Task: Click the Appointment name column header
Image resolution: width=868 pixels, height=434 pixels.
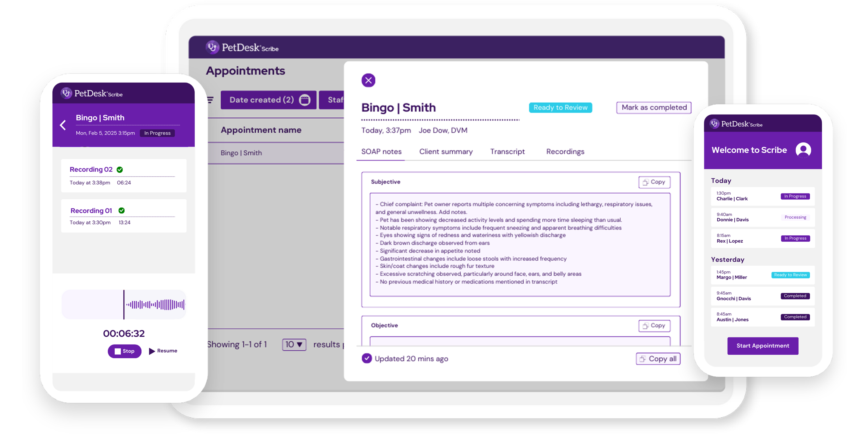Action: pos(261,130)
